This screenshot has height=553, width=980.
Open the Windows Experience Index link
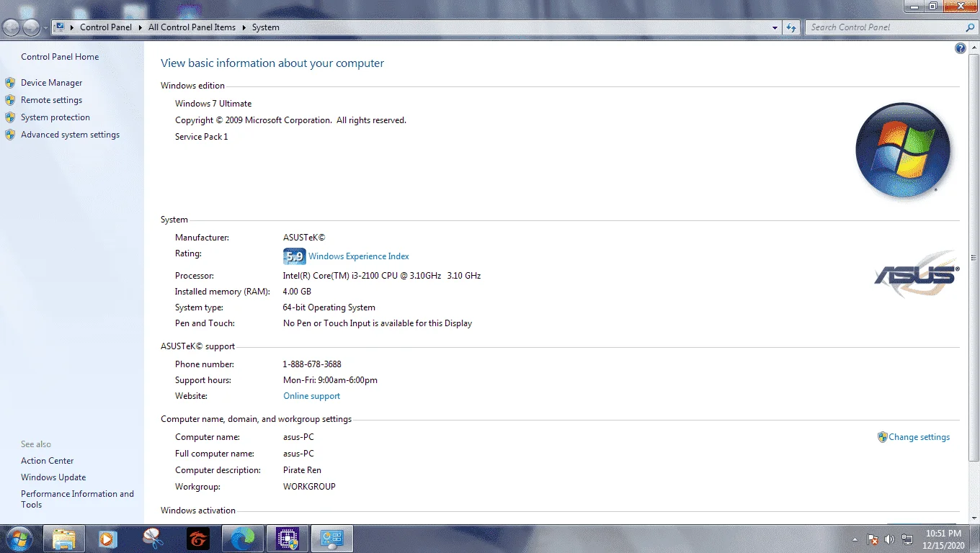[359, 256]
